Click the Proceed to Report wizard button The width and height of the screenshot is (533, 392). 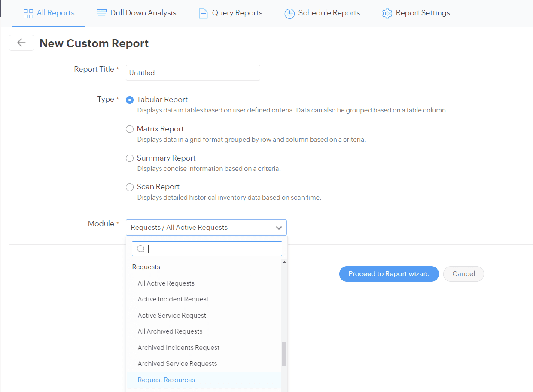click(x=389, y=273)
